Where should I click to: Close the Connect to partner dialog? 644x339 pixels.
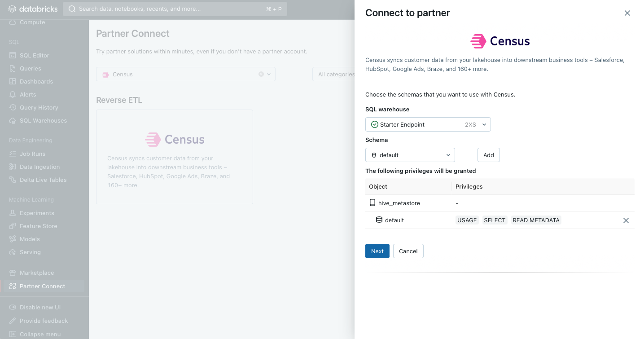627,13
